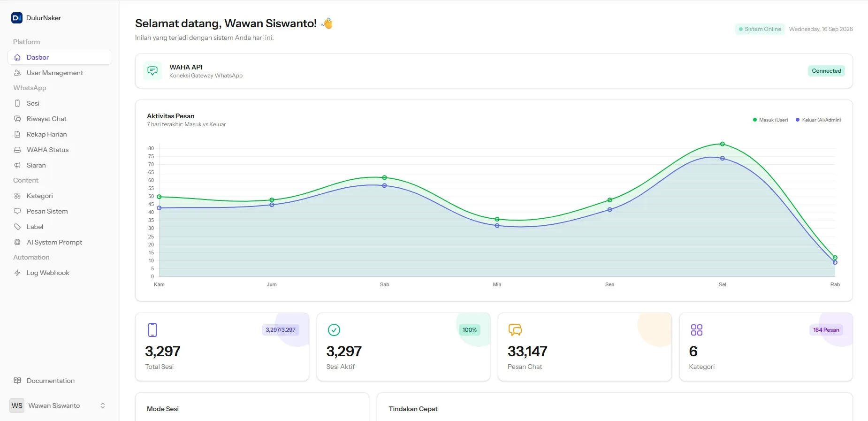
Task: Click the 184 Pesan badge
Action: tap(826, 330)
